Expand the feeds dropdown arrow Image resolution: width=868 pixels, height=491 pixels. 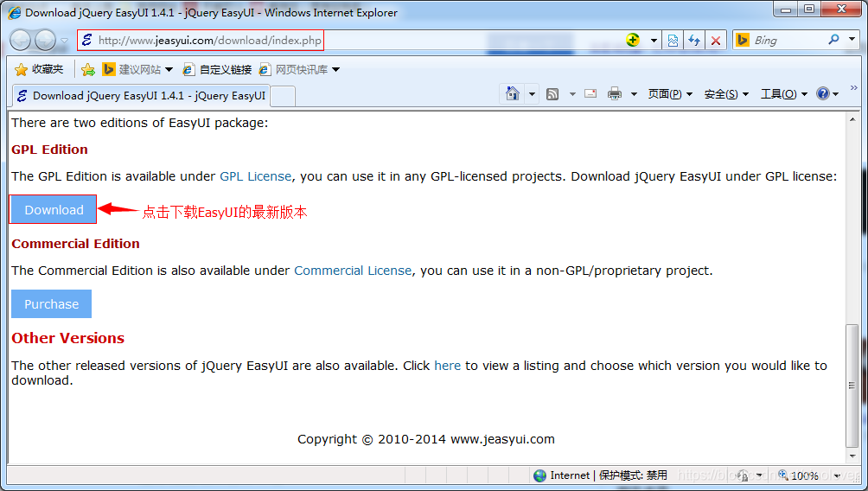tap(572, 94)
